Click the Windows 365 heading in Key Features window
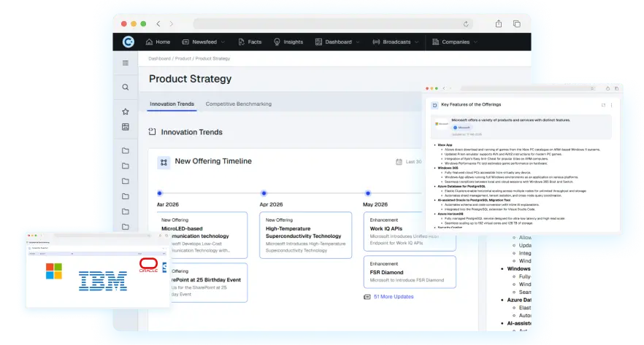Image resolution: width=644 pixels, height=345 pixels. (x=448, y=168)
